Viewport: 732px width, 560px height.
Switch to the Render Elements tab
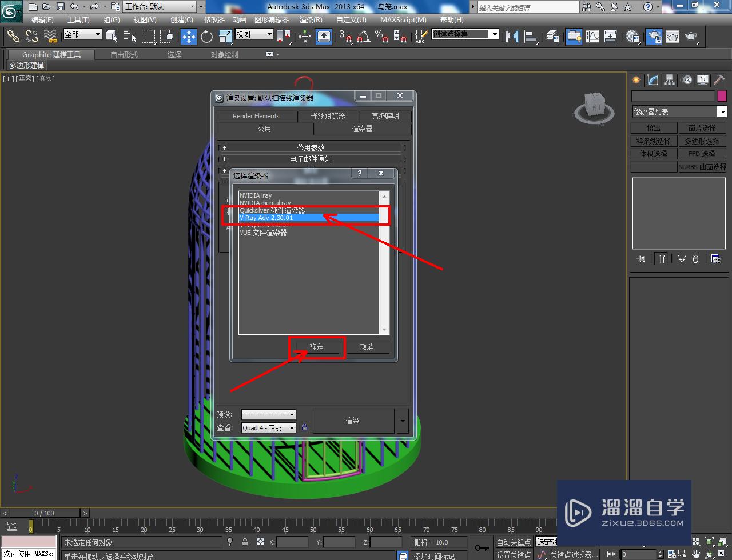pyautogui.click(x=256, y=116)
